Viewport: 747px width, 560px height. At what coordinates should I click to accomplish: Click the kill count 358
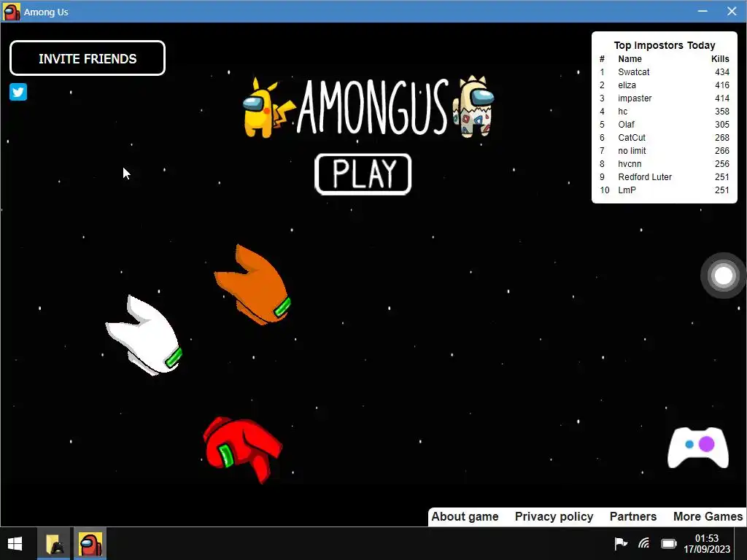point(722,112)
